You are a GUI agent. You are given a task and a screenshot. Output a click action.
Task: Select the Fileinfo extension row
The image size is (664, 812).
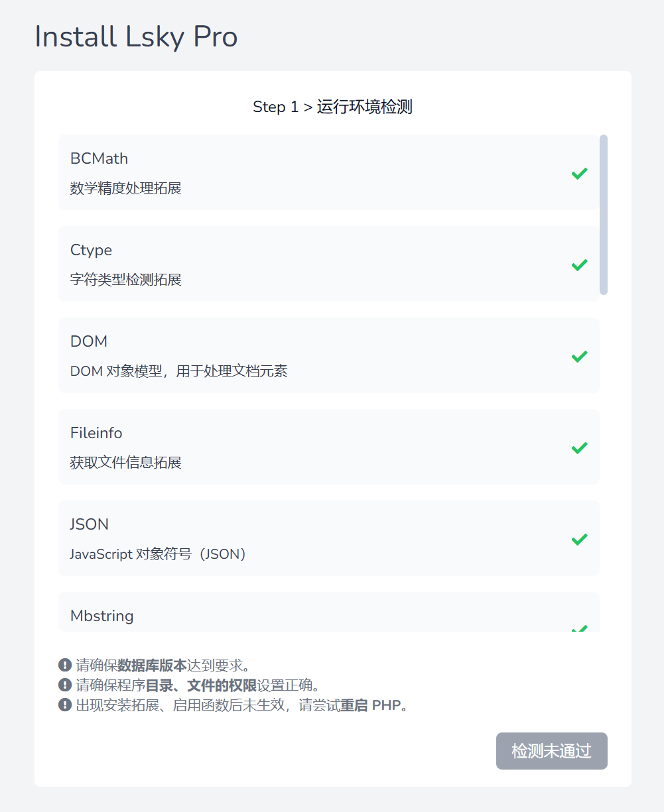point(329,447)
